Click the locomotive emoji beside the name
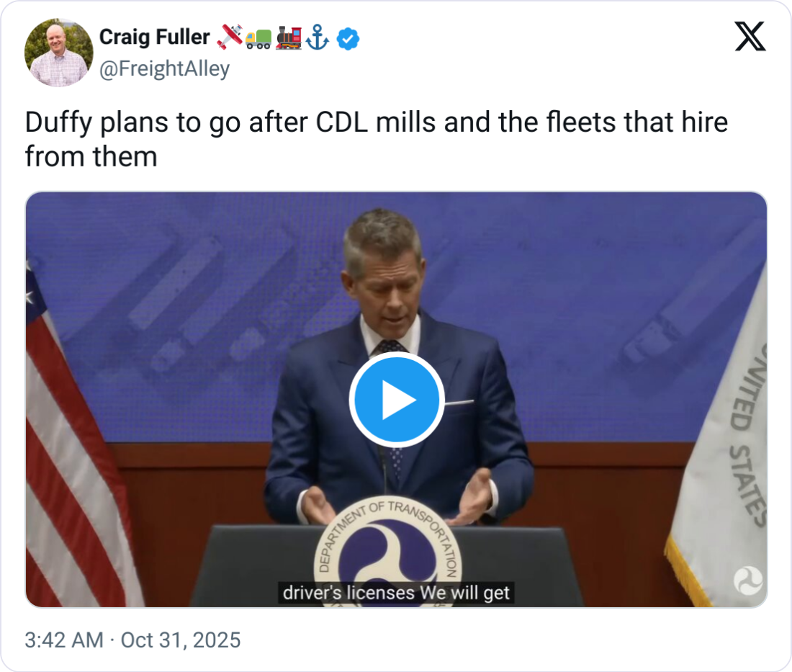The image size is (792, 672). coord(288,37)
